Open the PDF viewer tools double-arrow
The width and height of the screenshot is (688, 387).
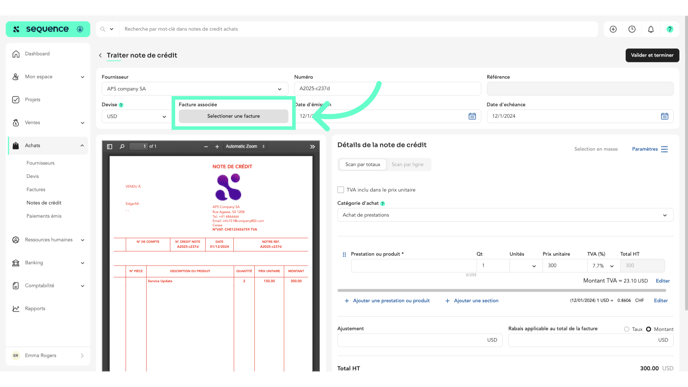tap(312, 147)
